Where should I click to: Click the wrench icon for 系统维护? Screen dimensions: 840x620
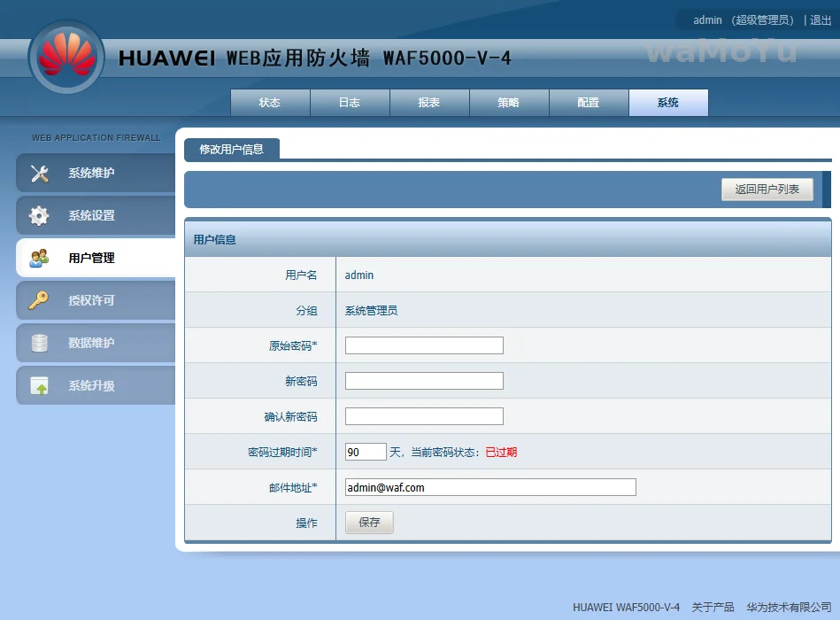pos(40,174)
